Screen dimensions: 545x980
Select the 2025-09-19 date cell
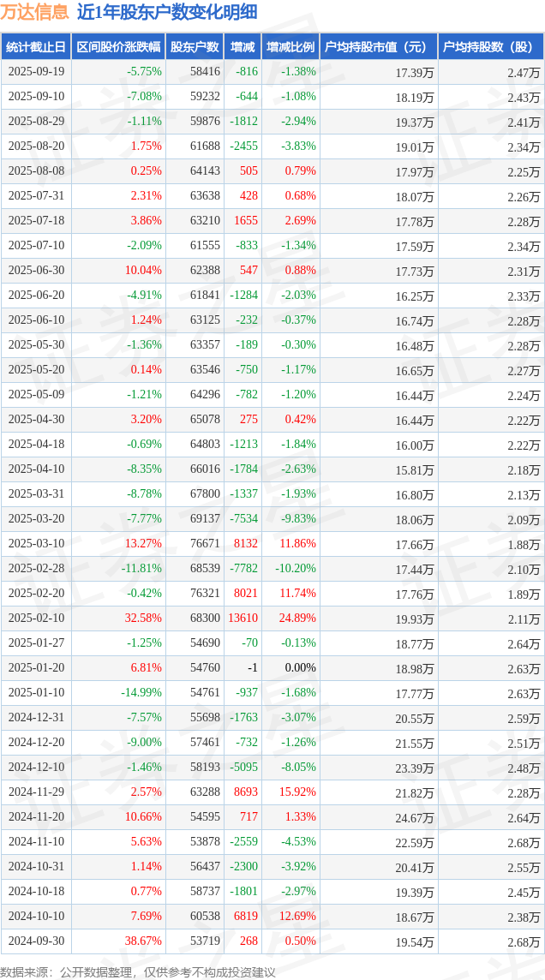pos(36,72)
